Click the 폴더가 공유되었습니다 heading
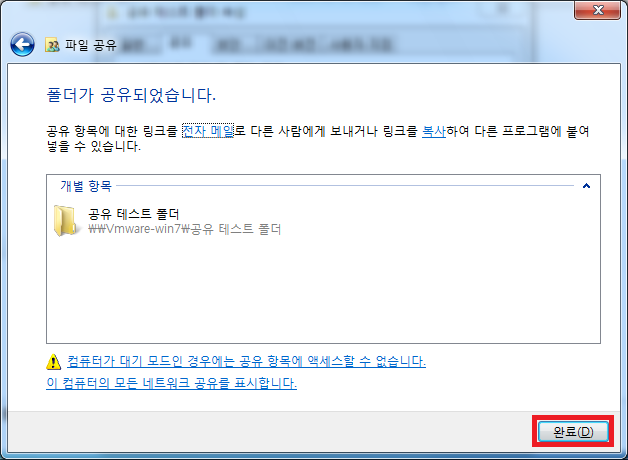The width and height of the screenshot is (628, 460). coord(131,95)
